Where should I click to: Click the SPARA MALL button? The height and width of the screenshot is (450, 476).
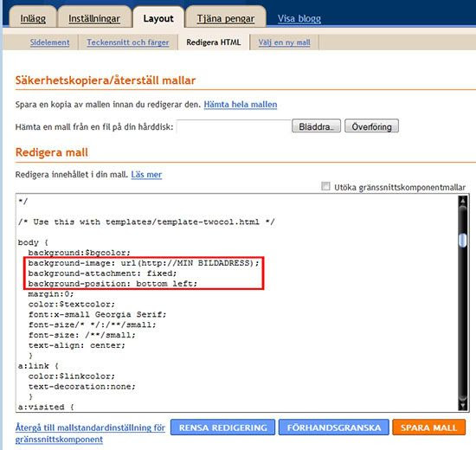tap(428, 427)
